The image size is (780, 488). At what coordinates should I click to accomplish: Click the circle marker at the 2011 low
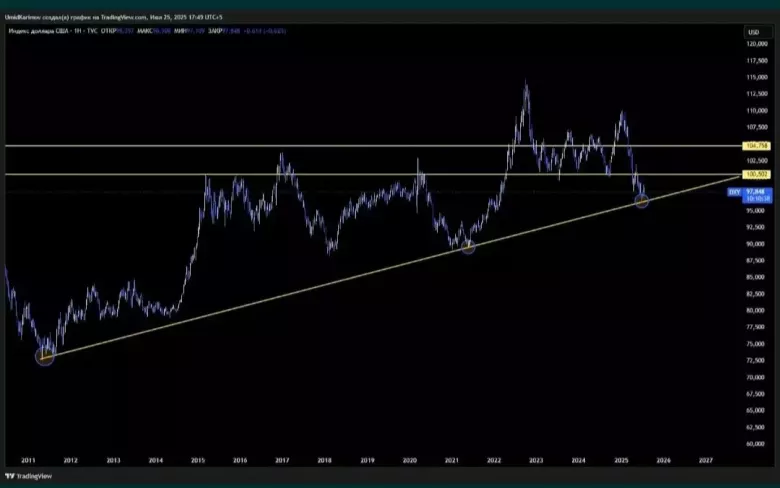click(44, 355)
